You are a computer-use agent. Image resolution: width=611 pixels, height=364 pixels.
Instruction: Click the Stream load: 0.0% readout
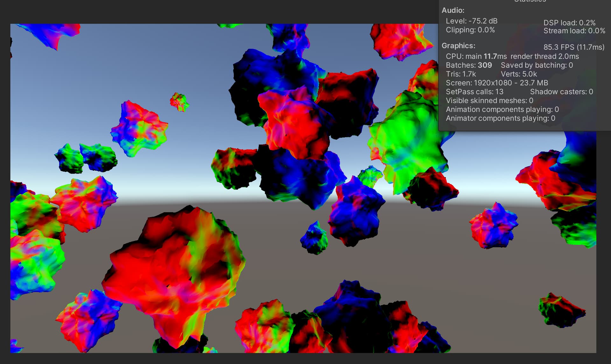click(x=574, y=31)
